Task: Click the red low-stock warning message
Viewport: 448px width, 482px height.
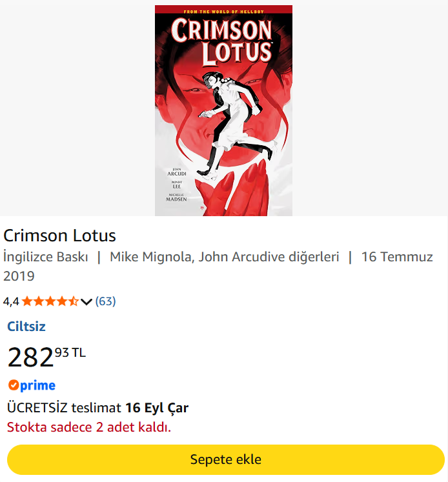Action: pos(89,427)
